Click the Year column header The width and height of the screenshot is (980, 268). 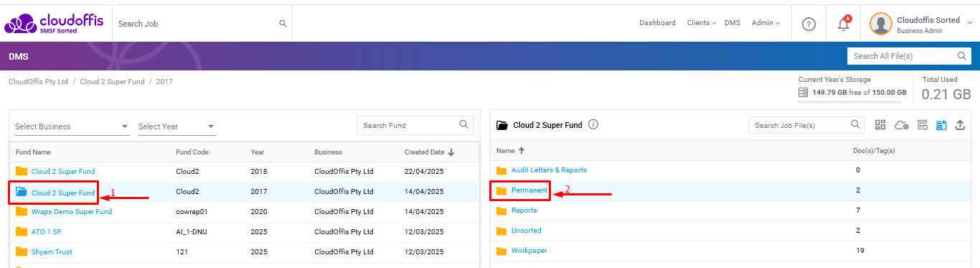pos(258,152)
